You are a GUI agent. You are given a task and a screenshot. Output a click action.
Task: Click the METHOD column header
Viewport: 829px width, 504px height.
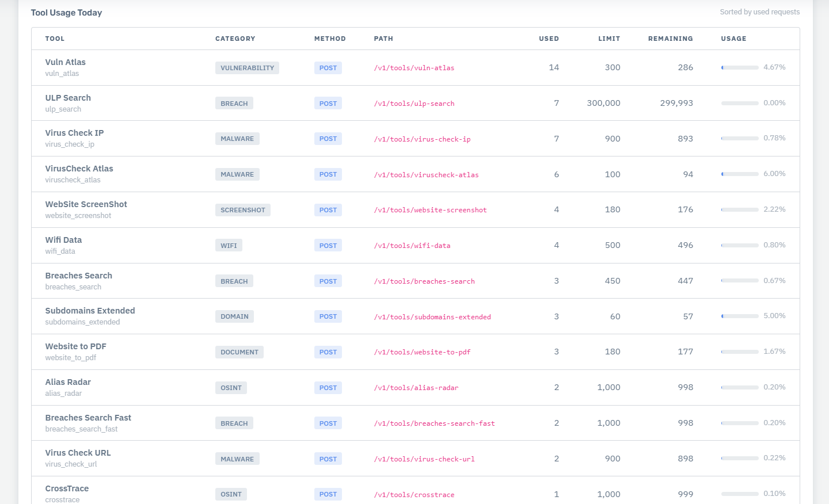tap(330, 39)
